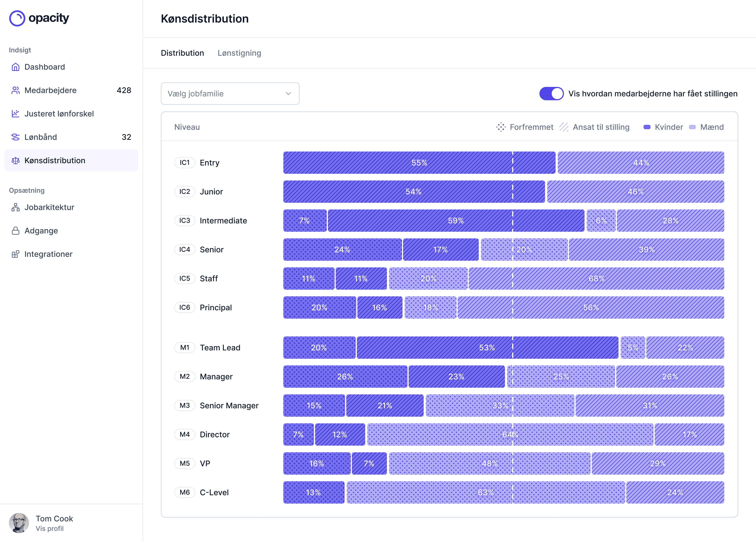Expand the jobfamilie chevron arrow
The height and width of the screenshot is (542, 756).
click(288, 94)
